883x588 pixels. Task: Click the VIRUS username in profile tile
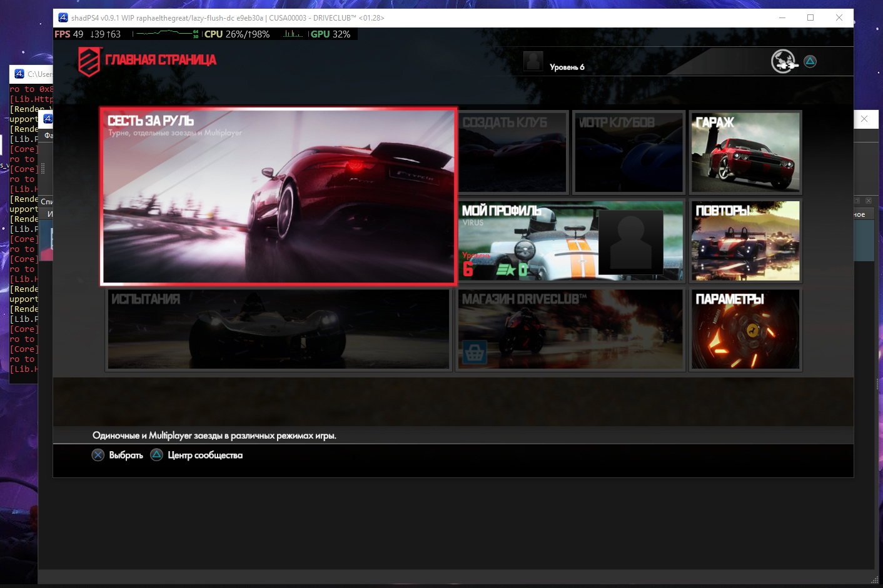point(473,222)
